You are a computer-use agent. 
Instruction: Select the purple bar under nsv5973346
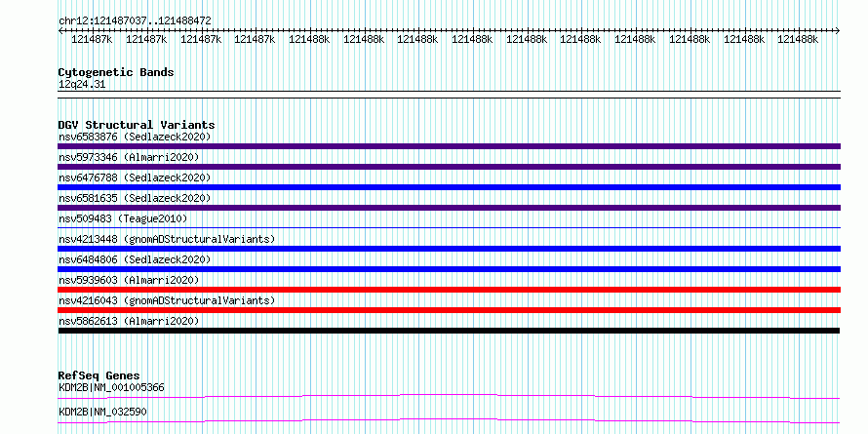(449, 167)
